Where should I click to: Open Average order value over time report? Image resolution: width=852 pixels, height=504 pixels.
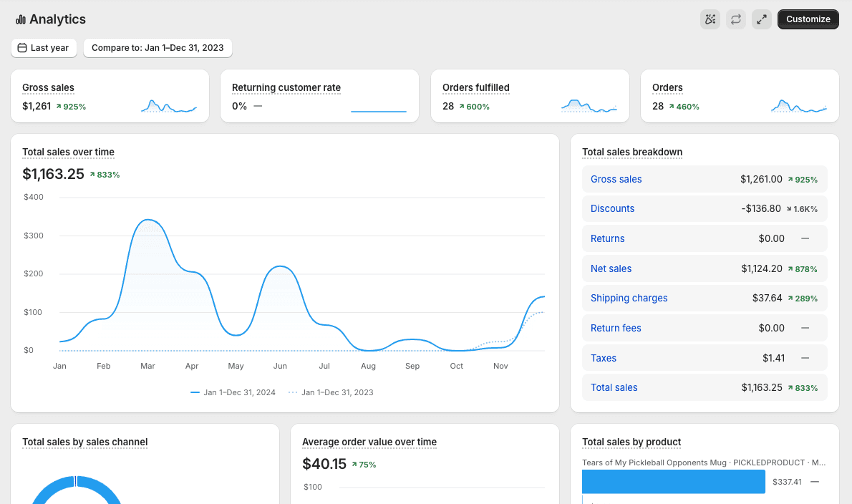pos(369,442)
